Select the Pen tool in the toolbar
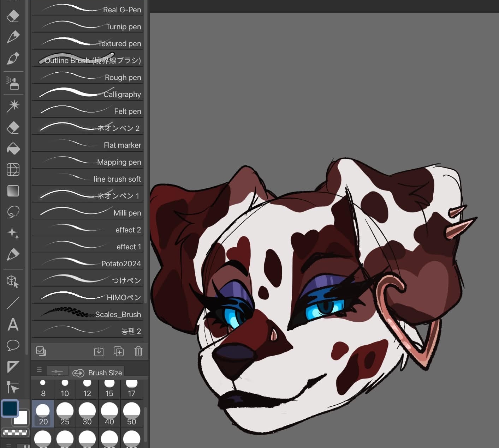Image resolution: width=499 pixels, height=448 pixels. 13,37
